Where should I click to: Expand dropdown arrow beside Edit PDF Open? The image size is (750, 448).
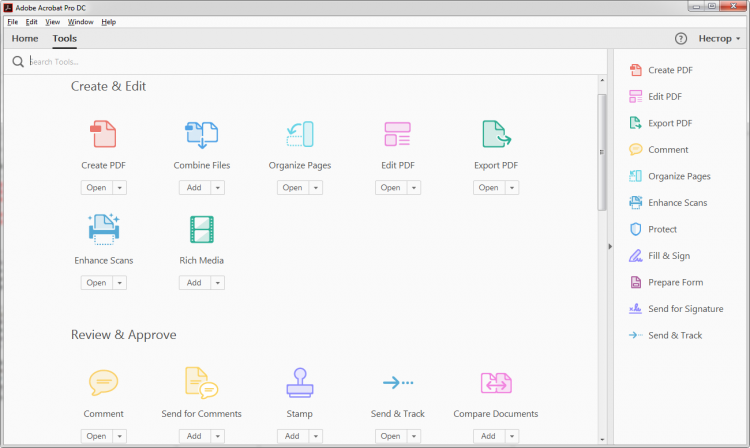click(x=414, y=187)
